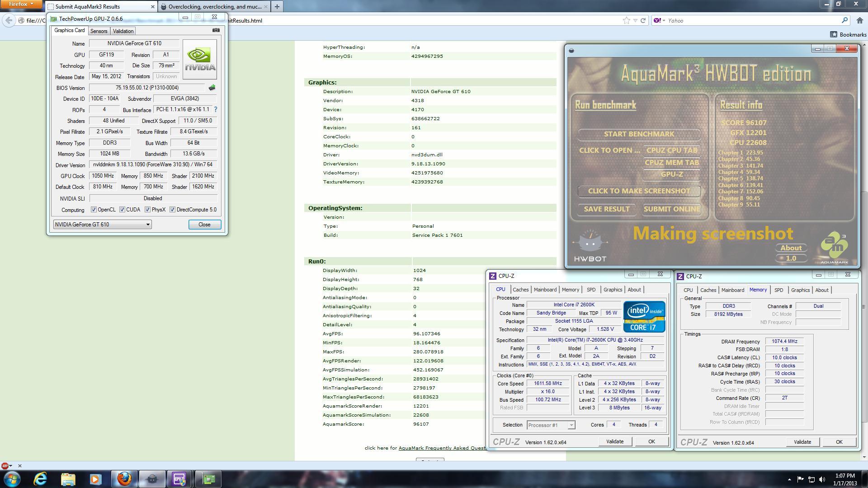Show hidden tray icons arrow
Screen dimensions: 868x488
coord(789,479)
